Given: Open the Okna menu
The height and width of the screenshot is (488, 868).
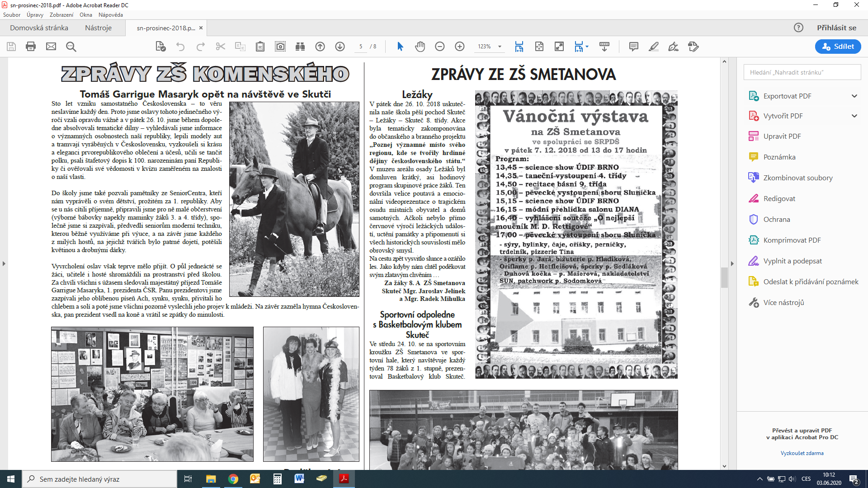Looking at the screenshot, I should pyautogui.click(x=86, y=15).
